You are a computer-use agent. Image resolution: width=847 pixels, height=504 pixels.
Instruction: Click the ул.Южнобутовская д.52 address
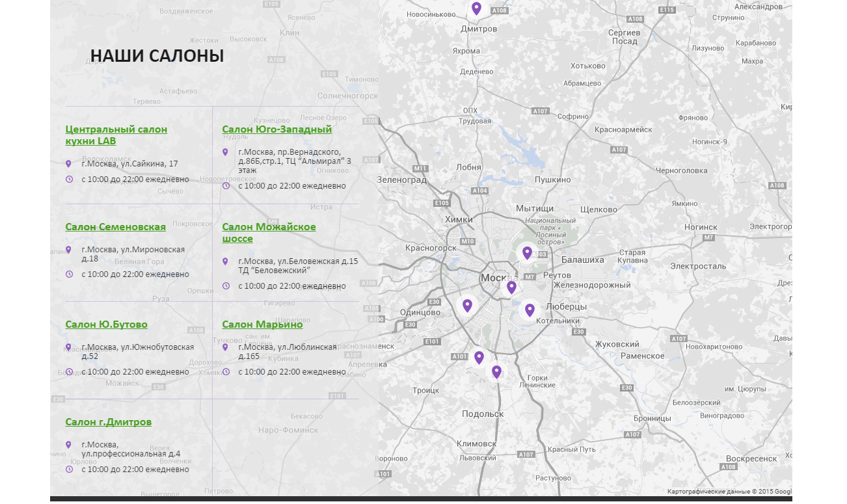click(x=138, y=351)
